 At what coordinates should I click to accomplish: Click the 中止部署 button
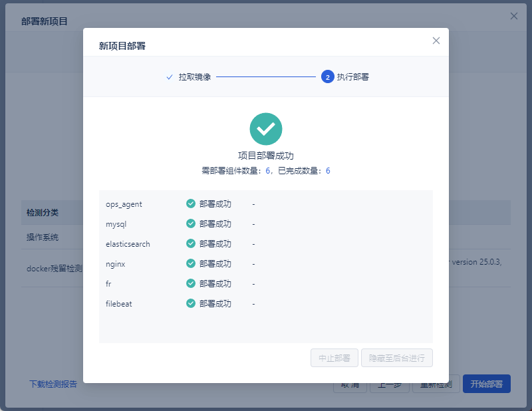[334, 358]
